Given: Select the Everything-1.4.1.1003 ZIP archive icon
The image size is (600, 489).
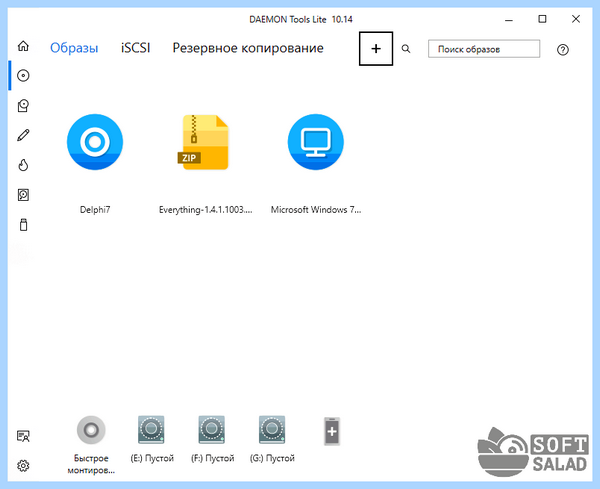Looking at the screenshot, I should point(205,142).
